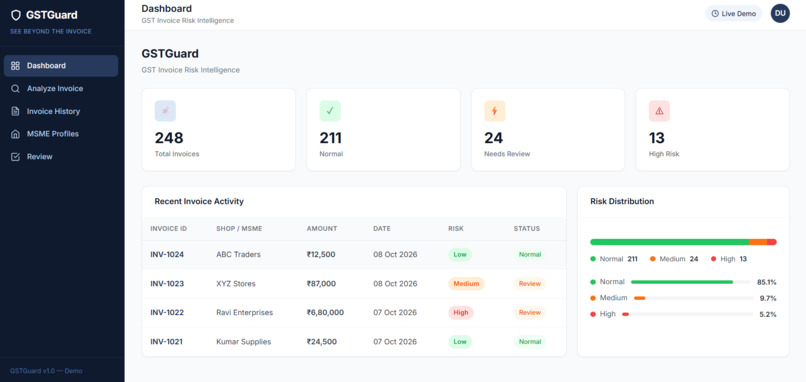Click the Normal status badge for Kumar Supplies
Viewport: 806px width, 382px height.
[530, 341]
